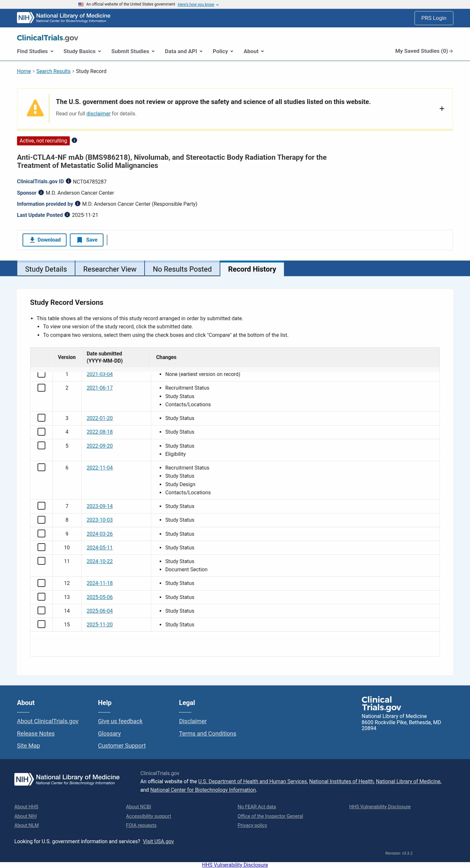Select the checkbox for version 7
This screenshot has width=470, height=868.
click(x=41, y=506)
